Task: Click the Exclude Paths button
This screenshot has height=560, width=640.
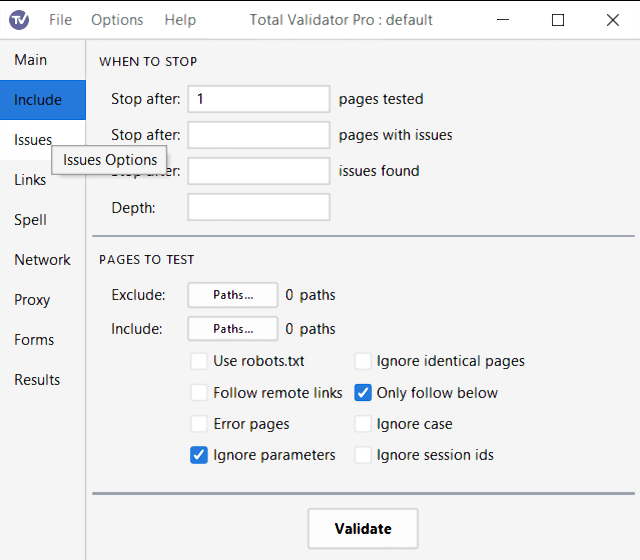Action: click(x=232, y=295)
